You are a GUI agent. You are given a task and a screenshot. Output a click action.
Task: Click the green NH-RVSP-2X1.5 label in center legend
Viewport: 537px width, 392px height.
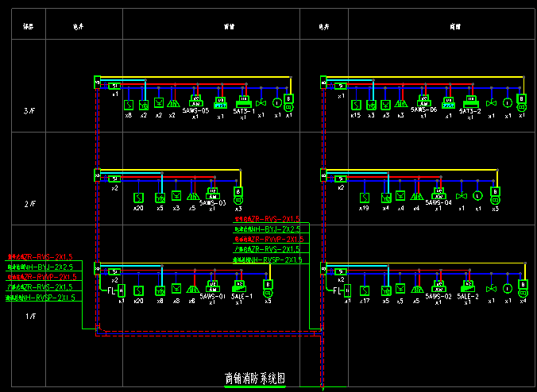click(x=268, y=260)
